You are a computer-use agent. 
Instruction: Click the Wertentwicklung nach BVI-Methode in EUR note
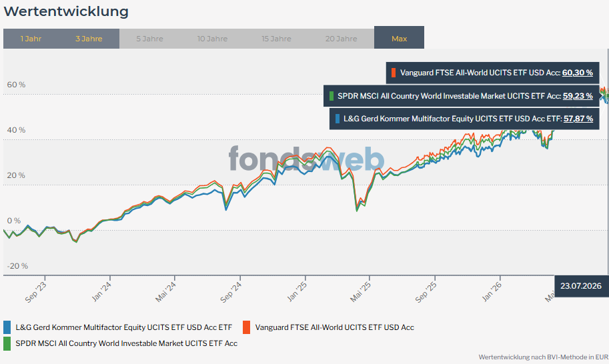[x=544, y=357]
